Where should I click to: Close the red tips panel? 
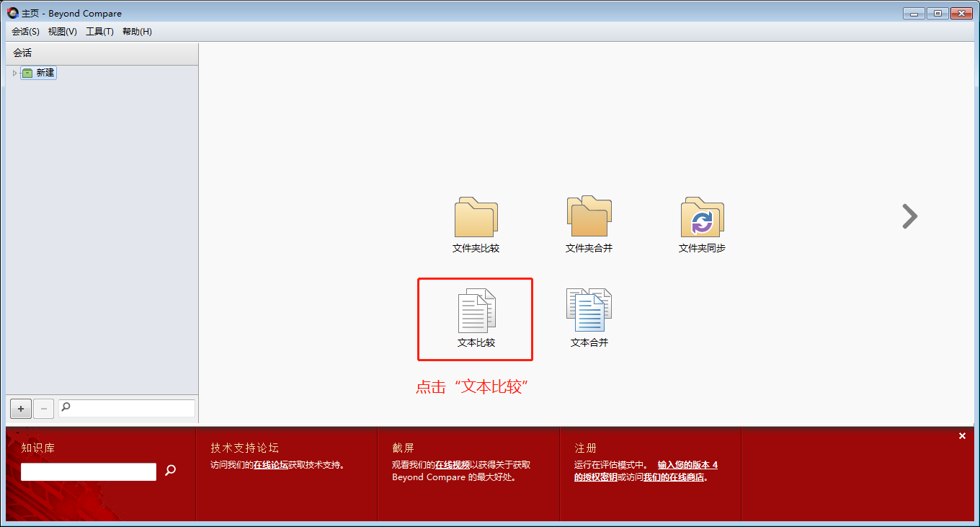962,436
